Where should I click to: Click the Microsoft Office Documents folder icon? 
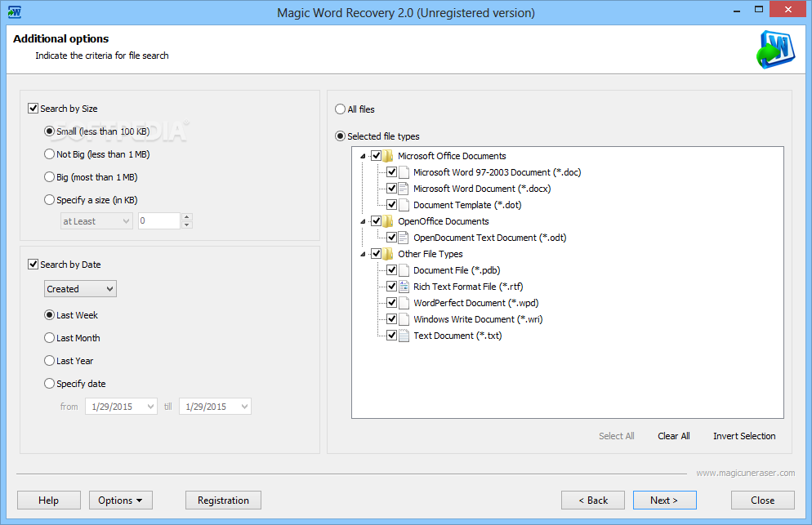[x=388, y=156]
